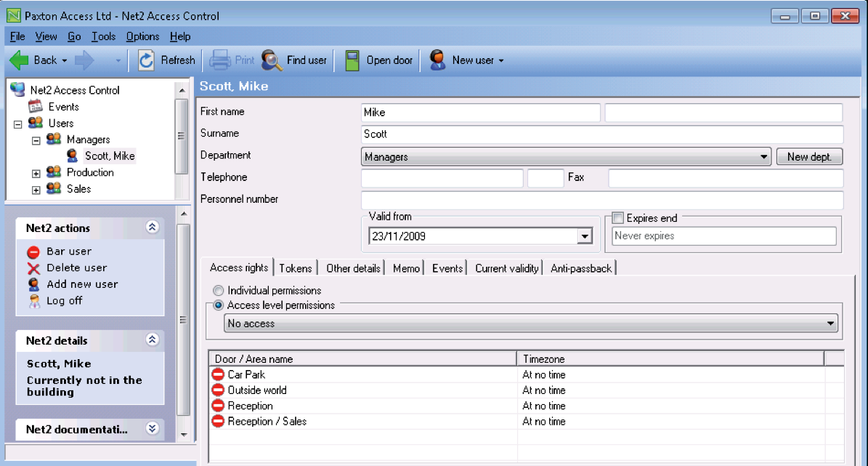Click the green Back arrow icon
This screenshot has width=868, height=466.
pos(20,60)
